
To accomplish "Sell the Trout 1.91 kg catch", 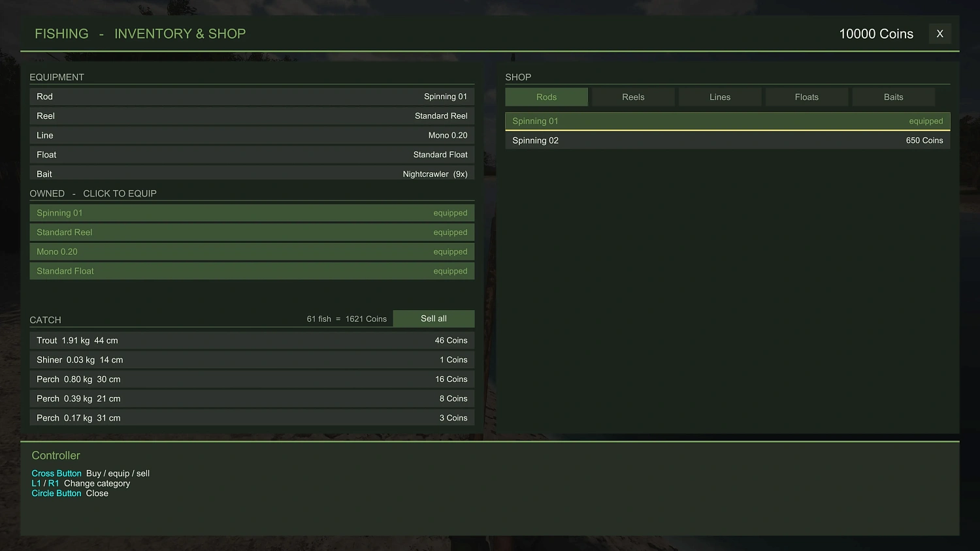I will pyautogui.click(x=252, y=341).
